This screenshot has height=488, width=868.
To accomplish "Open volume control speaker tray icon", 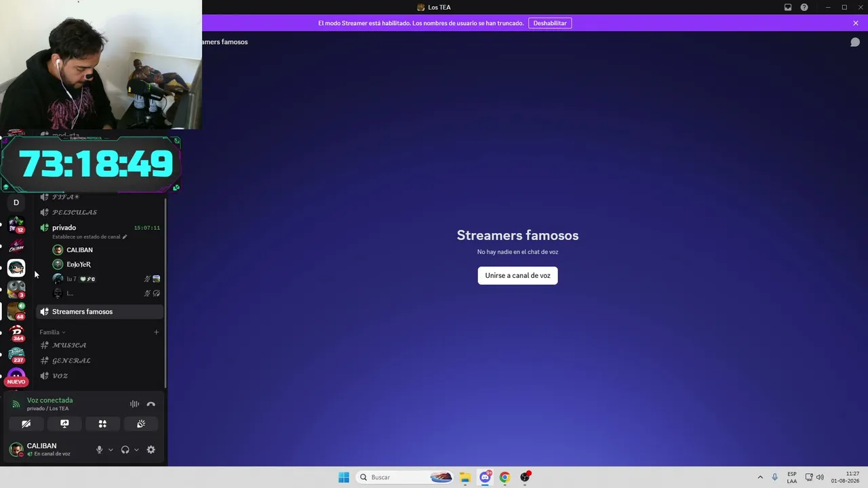I will click(820, 477).
